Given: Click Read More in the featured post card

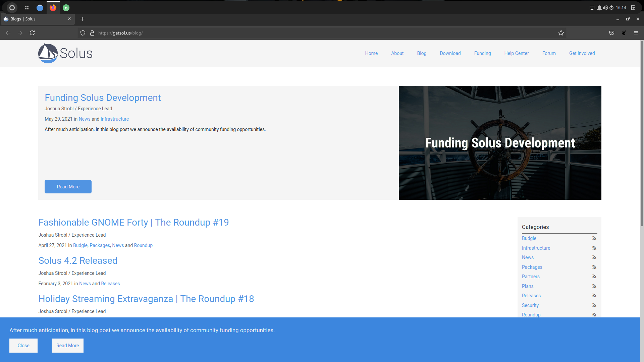Looking at the screenshot, I should (x=68, y=187).
